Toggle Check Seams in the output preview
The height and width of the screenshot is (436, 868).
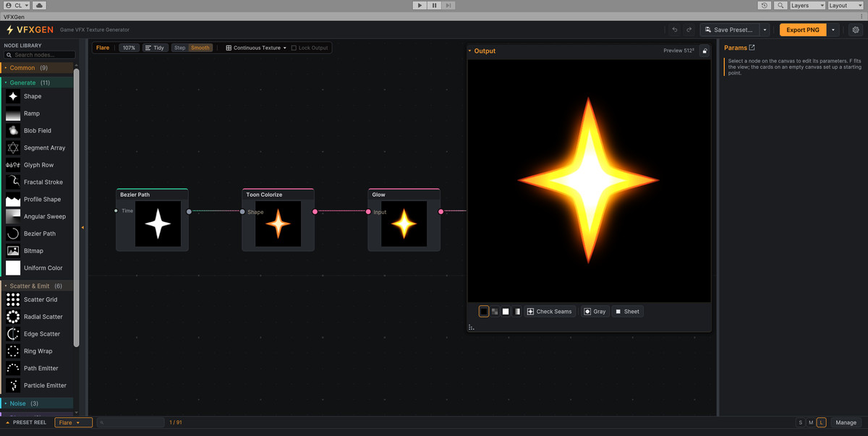point(549,312)
